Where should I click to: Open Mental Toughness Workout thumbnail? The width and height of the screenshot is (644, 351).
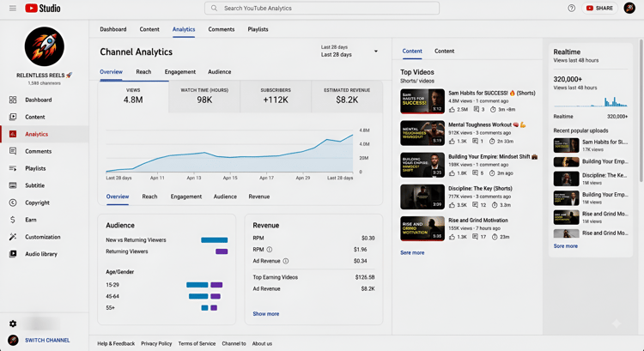422,133
